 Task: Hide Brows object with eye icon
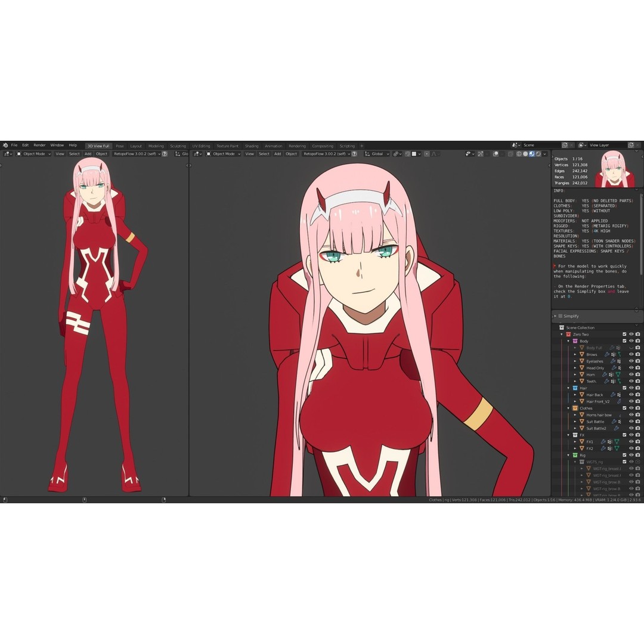tap(631, 354)
